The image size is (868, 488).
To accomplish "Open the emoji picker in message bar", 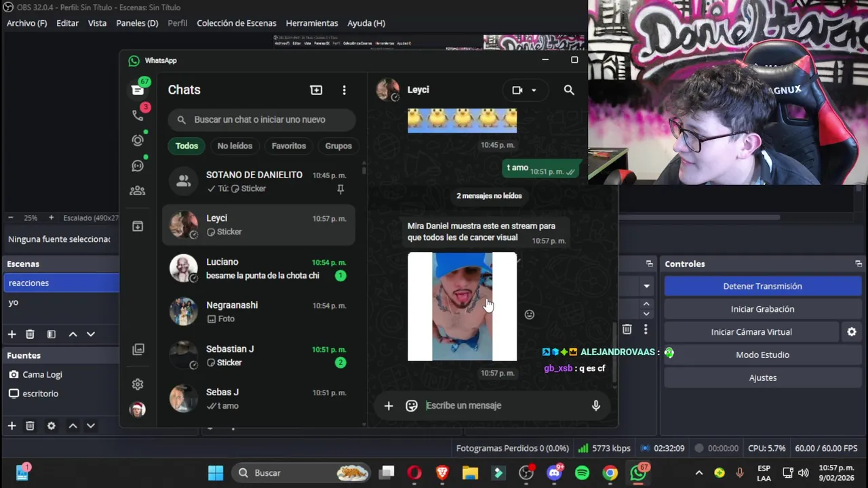I will [412, 405].
